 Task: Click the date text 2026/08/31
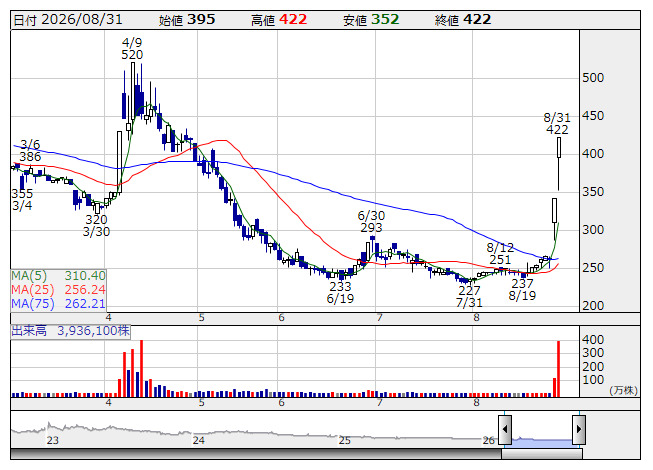pos(82,20)
